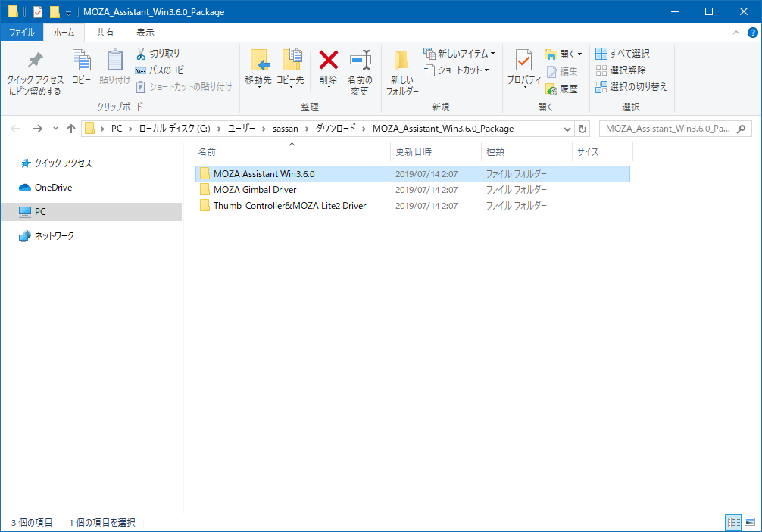This screenshot has height=532, width=762.
Task: Click Paste Shortcut (ショートカットの貼り付け)
Action: point(184,87)
